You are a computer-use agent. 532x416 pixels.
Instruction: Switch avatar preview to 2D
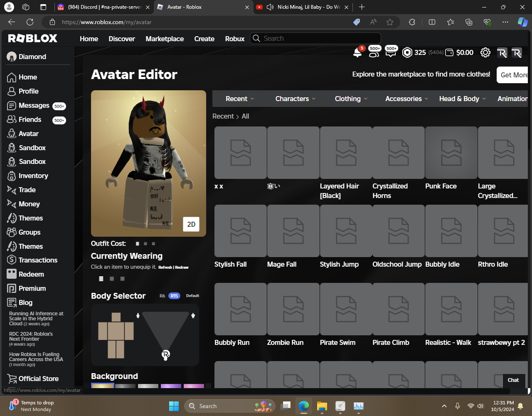(x=191, y=224)
